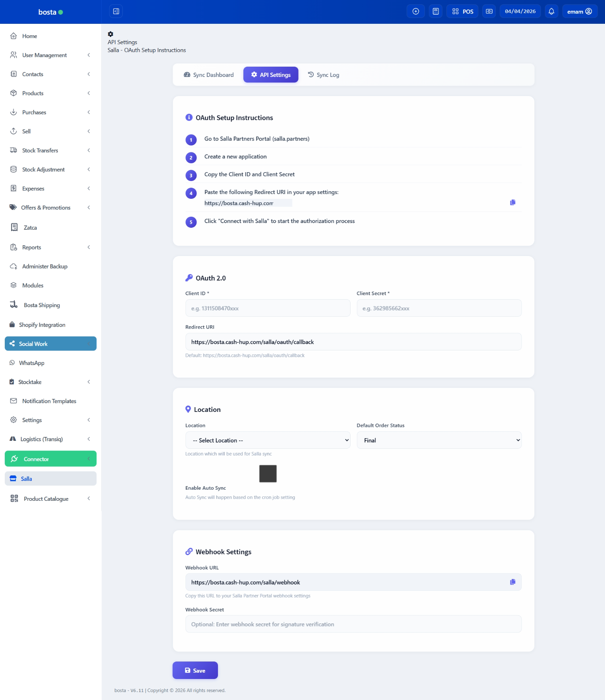Switch to the Sync Dashboard tab
This screenshot has width=605, height=700.
[x=209, y=75]
